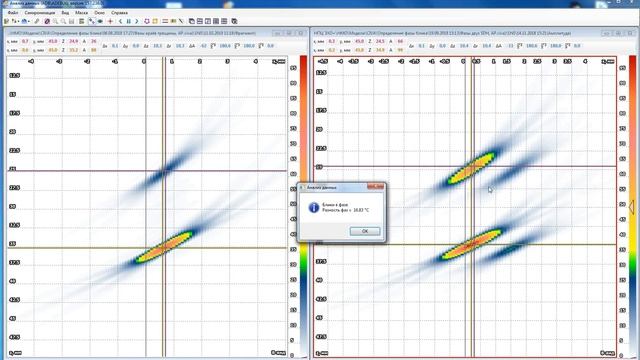This screenshot has height=360, width=640.
Task: Open the Маска menu
Action: click(x=82, y=13)
